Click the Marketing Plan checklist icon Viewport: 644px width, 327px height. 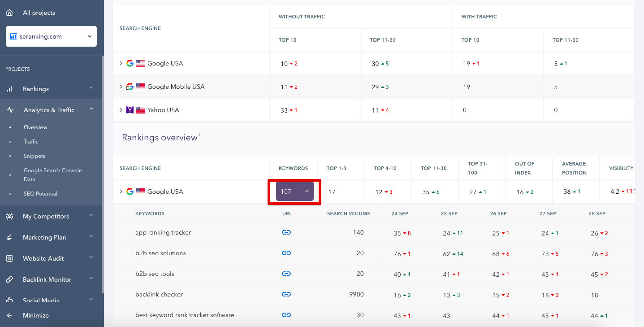point(9,237)
